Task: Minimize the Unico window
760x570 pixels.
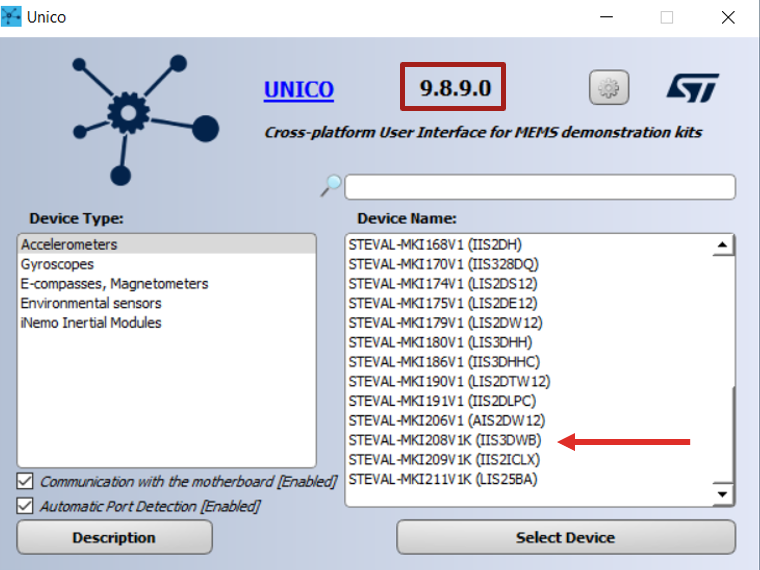Action: click(606, 17)
